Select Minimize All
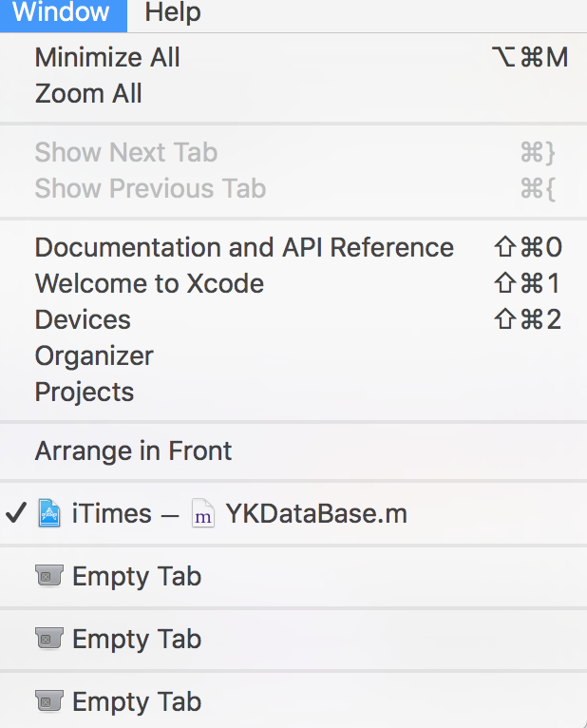 click(107, 57)
